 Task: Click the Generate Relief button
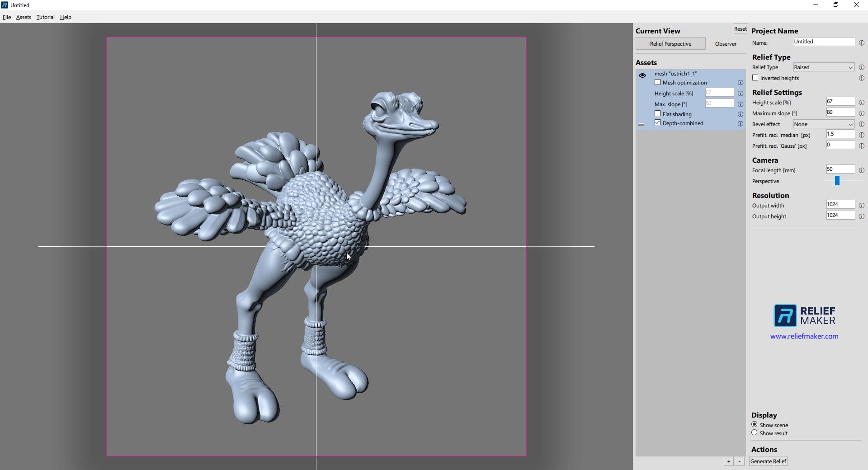coord(768,461)
